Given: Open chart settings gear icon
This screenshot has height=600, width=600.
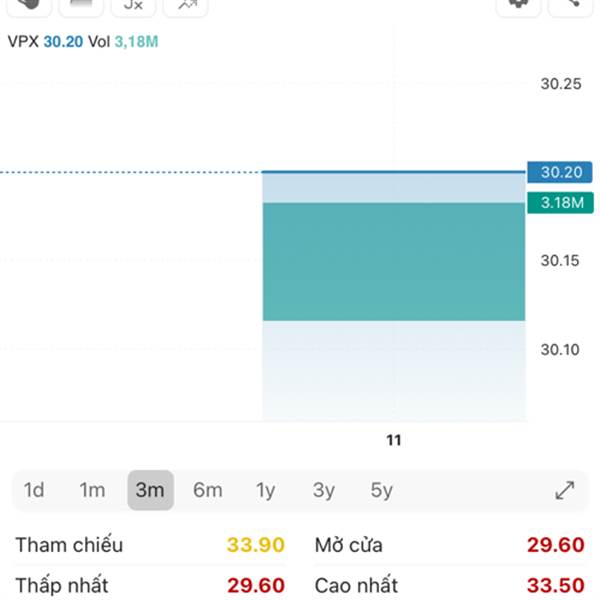Looking at the screenshot, I should pyautogui.click(x=518, y=5).
